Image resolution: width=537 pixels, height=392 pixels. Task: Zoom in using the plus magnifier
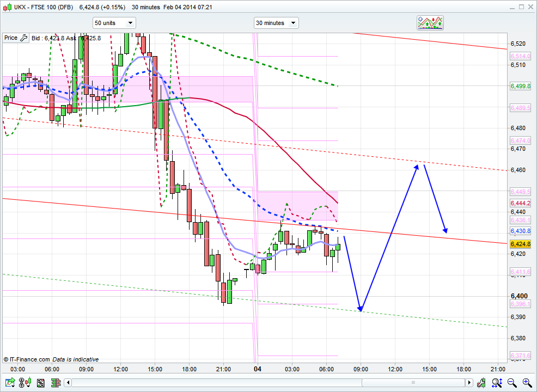(527, 383)
